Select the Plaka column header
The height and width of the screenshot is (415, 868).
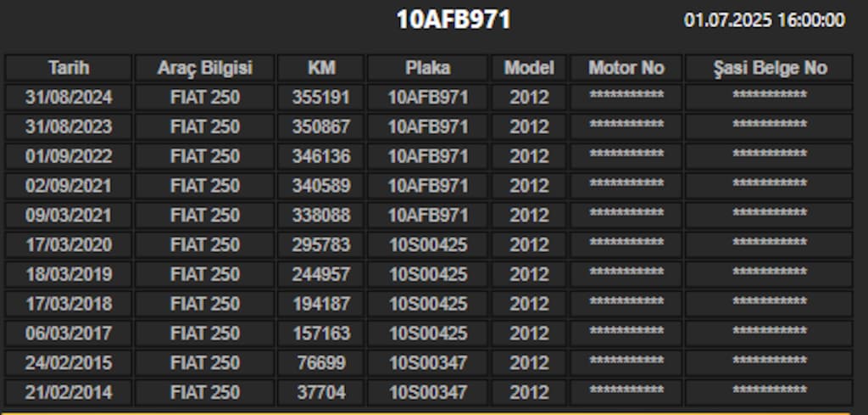pyautogui.click(x=428, y=68)
